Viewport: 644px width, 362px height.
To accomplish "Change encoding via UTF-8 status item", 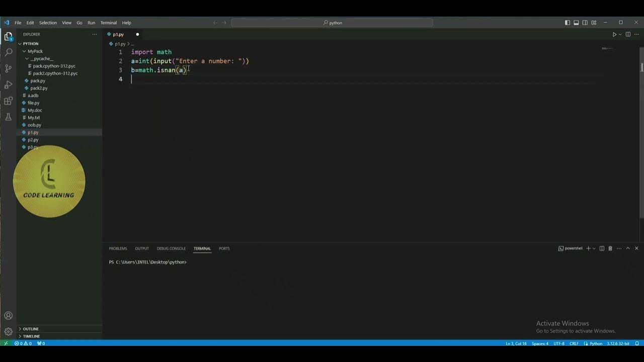I will click(558, 343).
